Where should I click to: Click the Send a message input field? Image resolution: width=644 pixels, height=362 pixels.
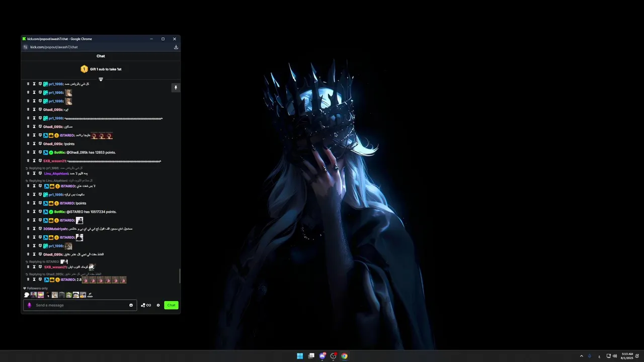80,305
